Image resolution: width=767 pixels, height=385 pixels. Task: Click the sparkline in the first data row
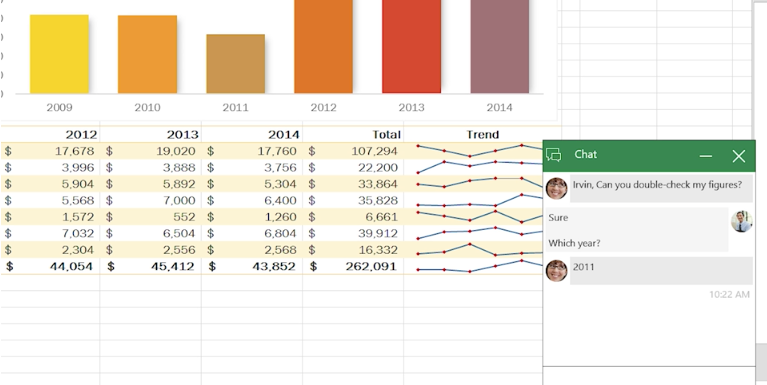[x=479, y=151]
